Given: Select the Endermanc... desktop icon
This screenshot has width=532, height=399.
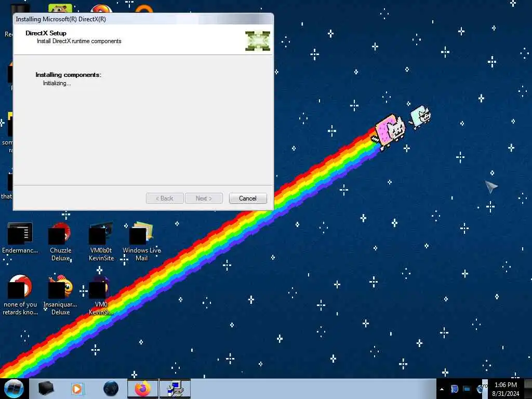Looking at the screenshot, I should coord(20,238).
